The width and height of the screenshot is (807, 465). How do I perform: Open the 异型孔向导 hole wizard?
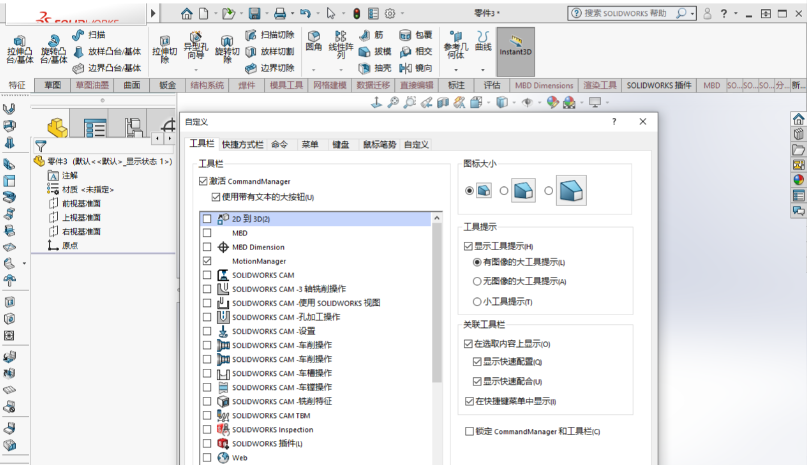[x=196, y=45]
